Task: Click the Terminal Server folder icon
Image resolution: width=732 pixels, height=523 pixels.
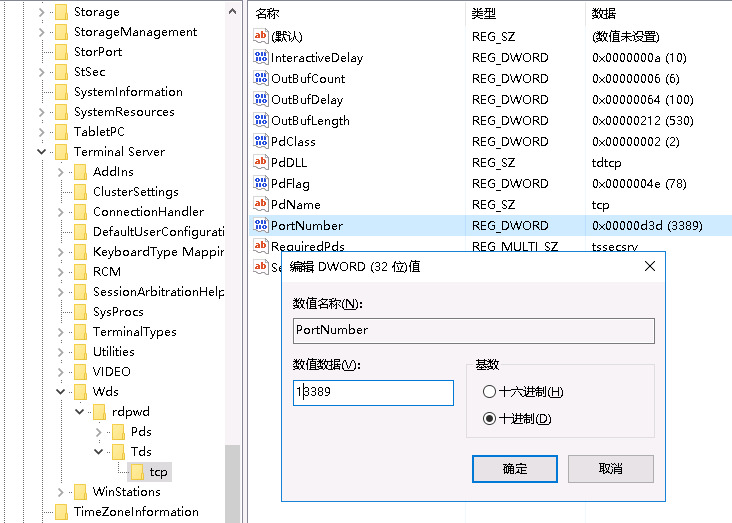Action: [x=62, y=152]
